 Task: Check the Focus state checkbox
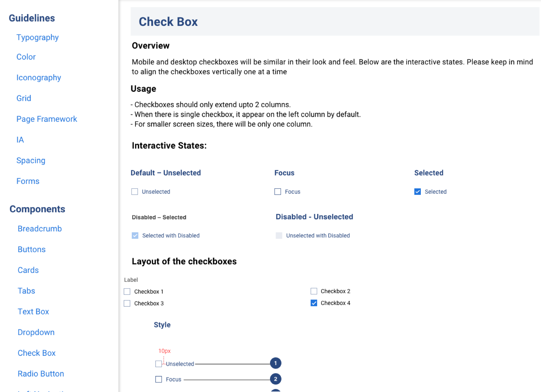point(278,192)
